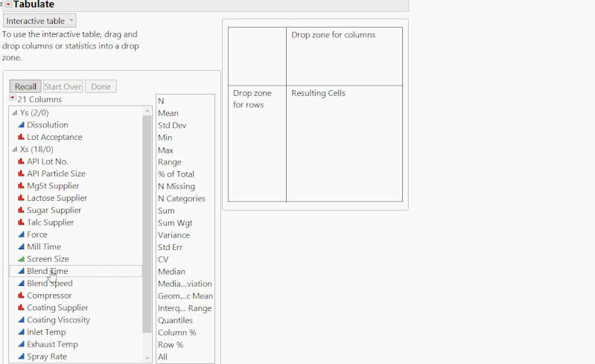
Task: Collapse the Ys (2/0) group
Action: 15,112
